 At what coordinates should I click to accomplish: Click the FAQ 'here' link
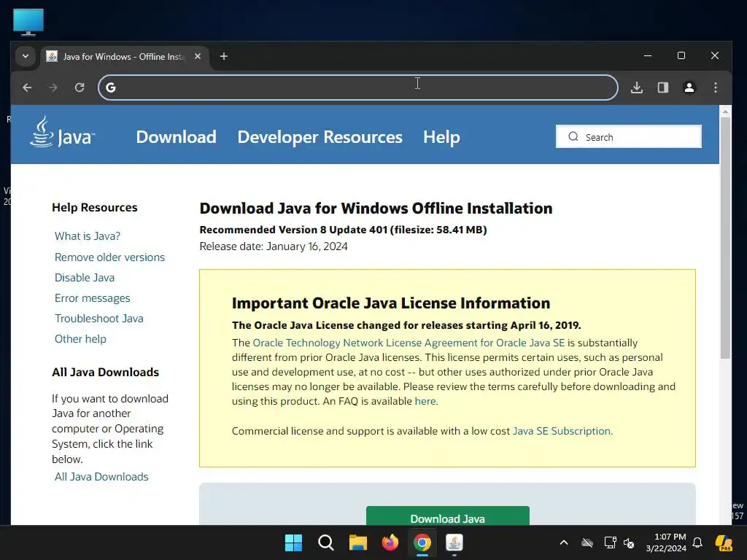425,401
